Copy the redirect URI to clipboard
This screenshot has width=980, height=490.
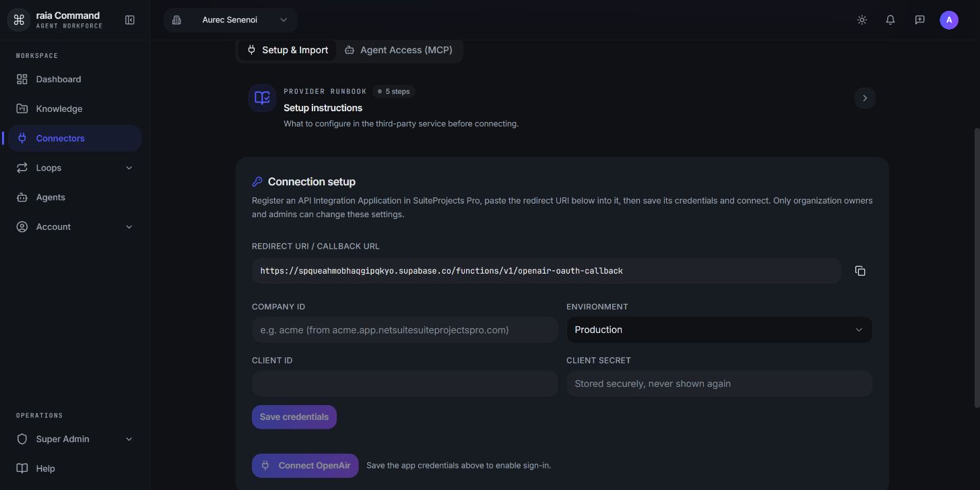[x=860, y=271]
